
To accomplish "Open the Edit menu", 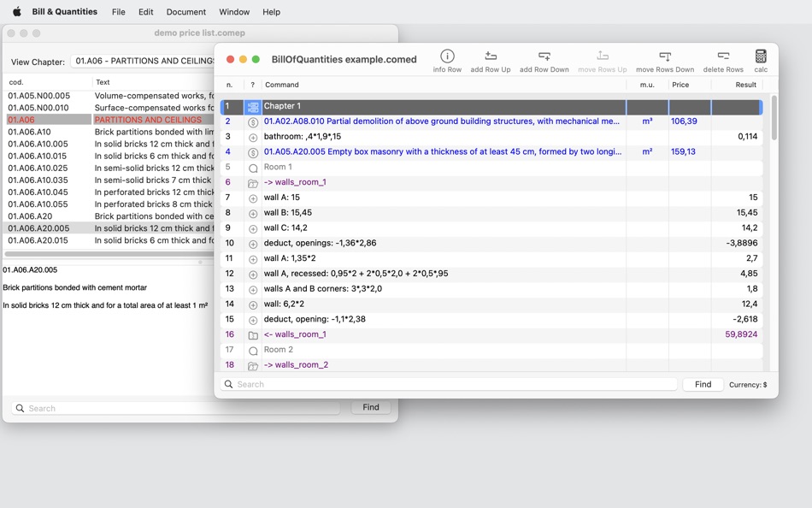I will click(145, 11).
